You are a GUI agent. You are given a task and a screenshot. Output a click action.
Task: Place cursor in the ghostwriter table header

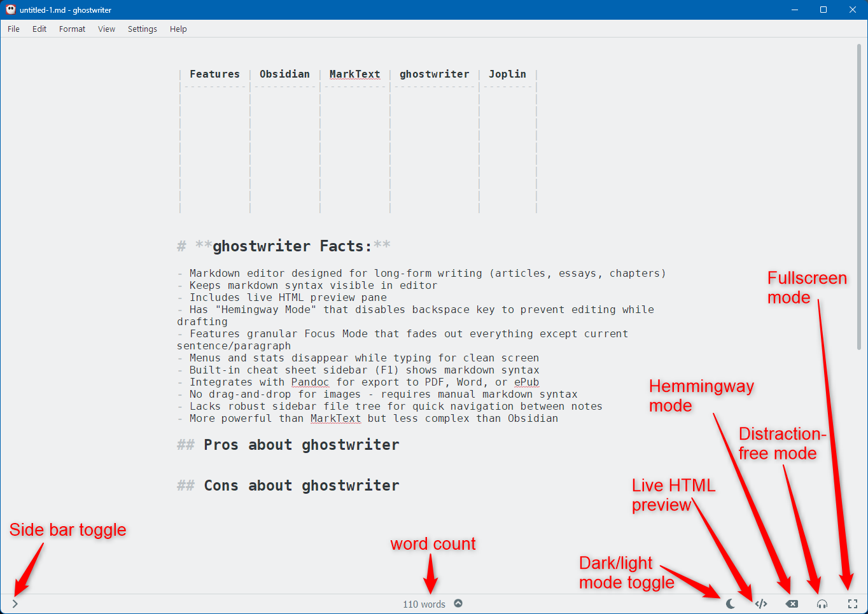[434, 74]
